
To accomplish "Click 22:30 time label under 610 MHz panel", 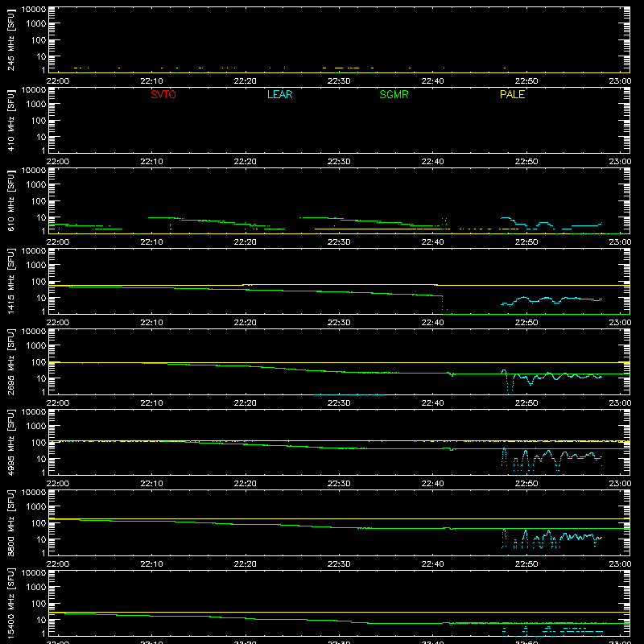I will click(x=339, y=242).
